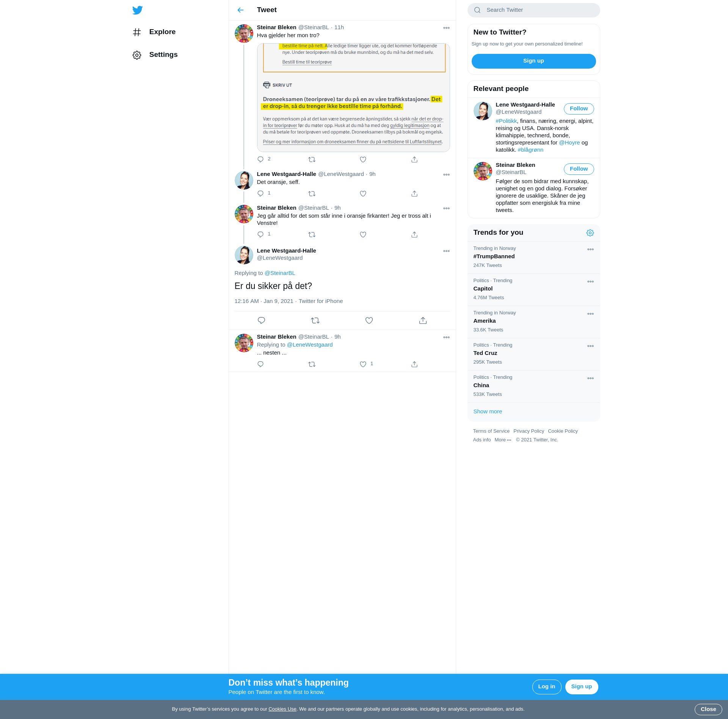Like the 'Hva gjelder her mon tro?' tweet
The width and height of the screenshot is (728, 719).
coord(363,159)
